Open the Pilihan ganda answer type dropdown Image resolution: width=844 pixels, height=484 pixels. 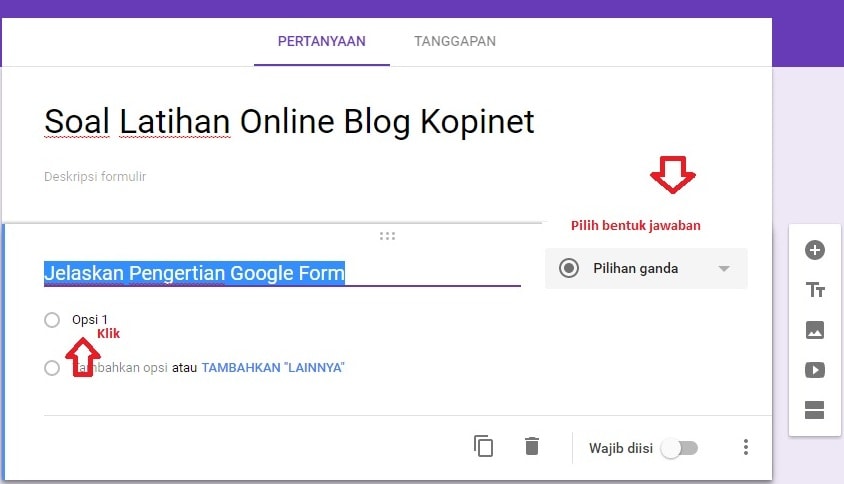(x=646, y=268)
